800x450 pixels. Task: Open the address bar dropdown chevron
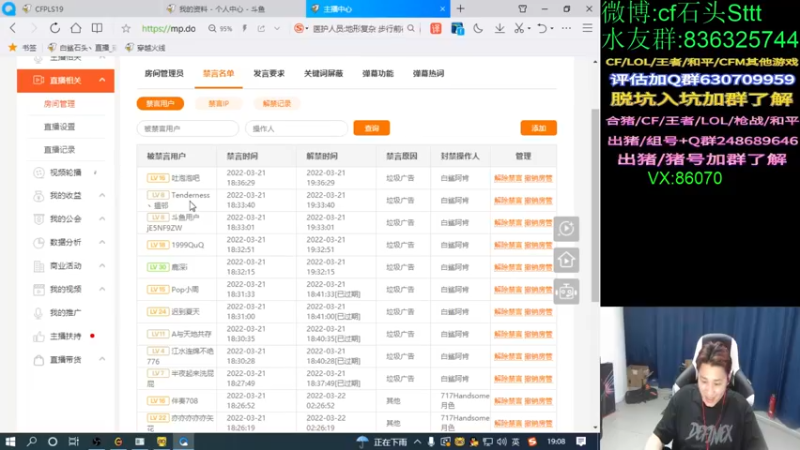click(x=277, y=29)
